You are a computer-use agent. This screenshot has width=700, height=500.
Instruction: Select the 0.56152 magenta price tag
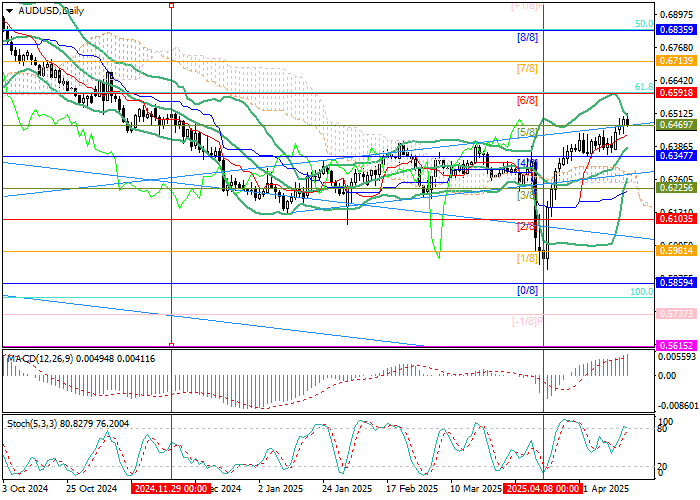(676, 345)
